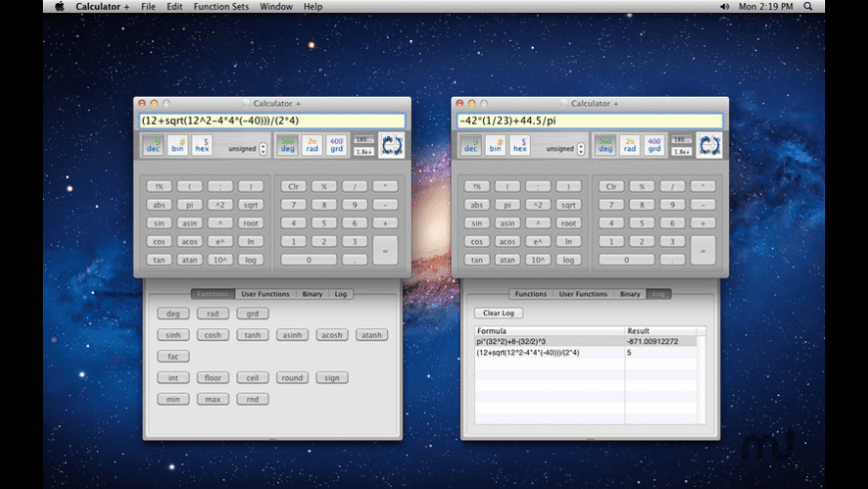Viewport: 868px width, 489px height.
Task: Select dec mode in left calculator
Action: coord(153,145)
